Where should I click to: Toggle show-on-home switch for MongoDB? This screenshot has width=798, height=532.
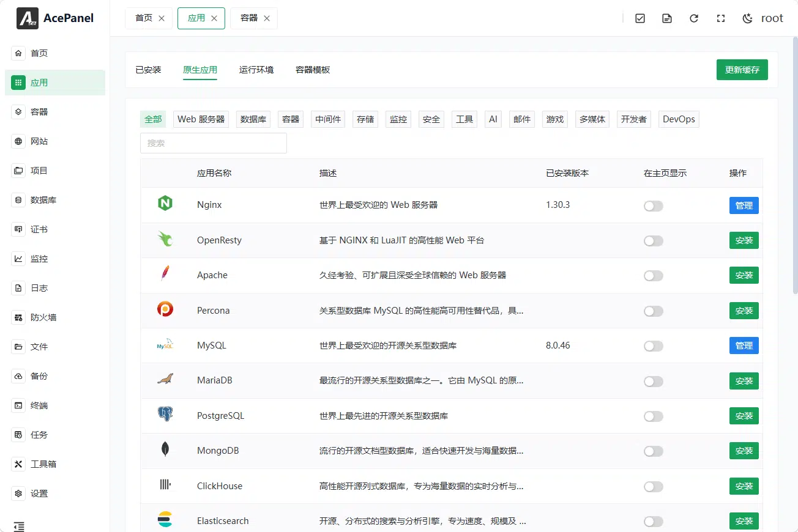tap(654, 451)
